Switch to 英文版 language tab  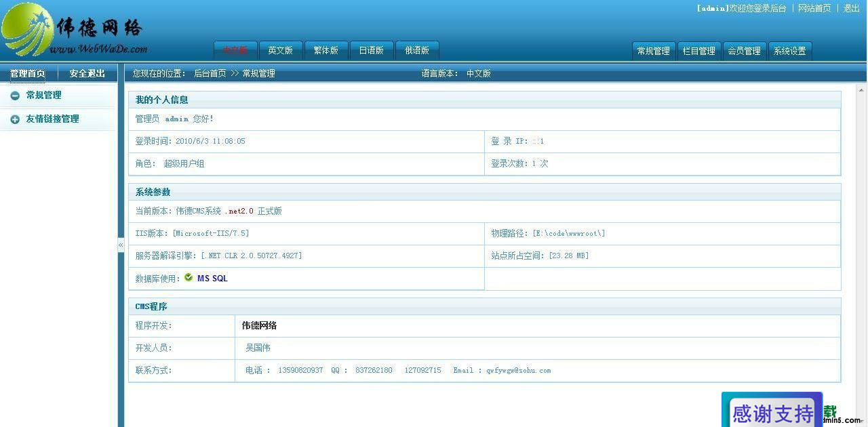click(281, 50)
